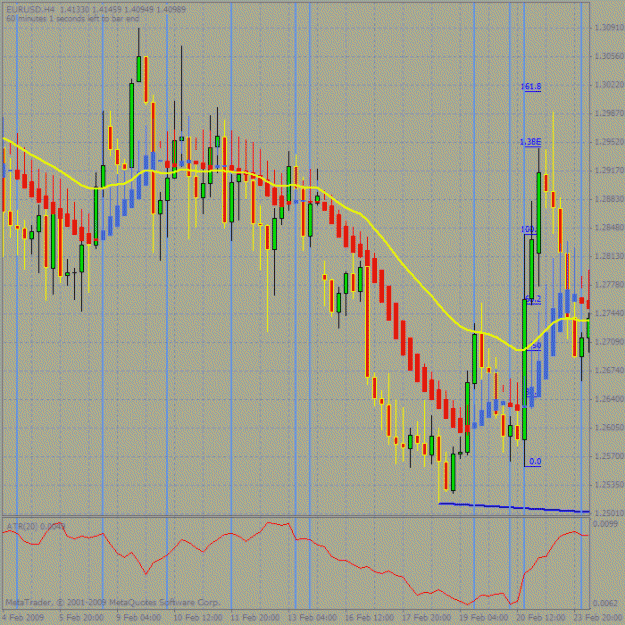Click the 5 Feb 20:00 time label
625x625 pixels.
click(x=82, y=617)
